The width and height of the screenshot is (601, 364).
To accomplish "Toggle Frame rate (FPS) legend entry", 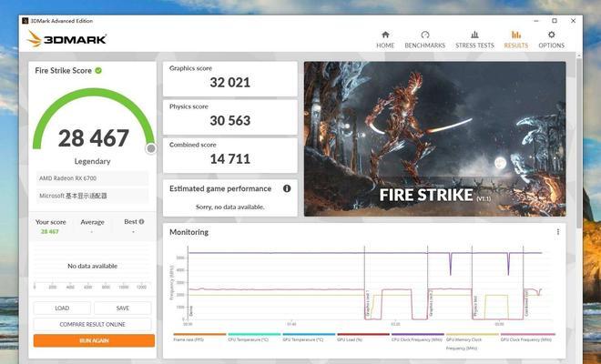I will tap(199, 338).
